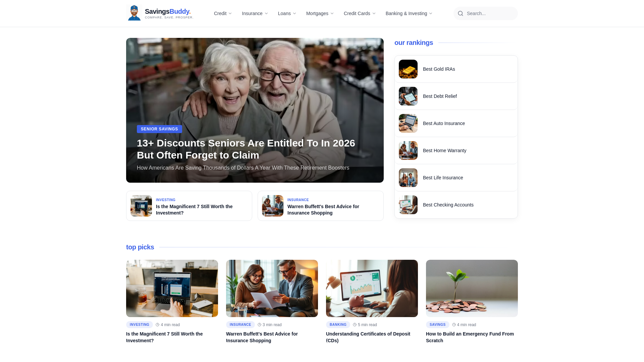
Task: Select Best Auto Insurance ranking text
Action: (x=444, y=123)
